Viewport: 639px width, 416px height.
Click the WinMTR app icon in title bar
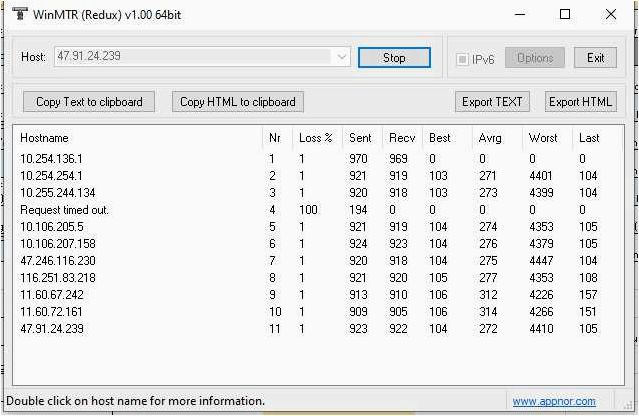[x=20, y=14]
